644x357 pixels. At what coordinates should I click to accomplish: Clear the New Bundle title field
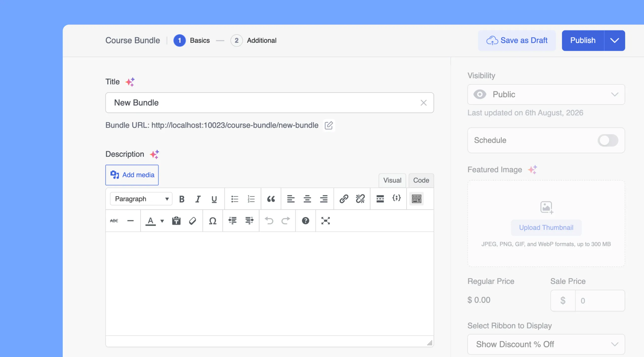pyautogui.click(x=424, y=103)
